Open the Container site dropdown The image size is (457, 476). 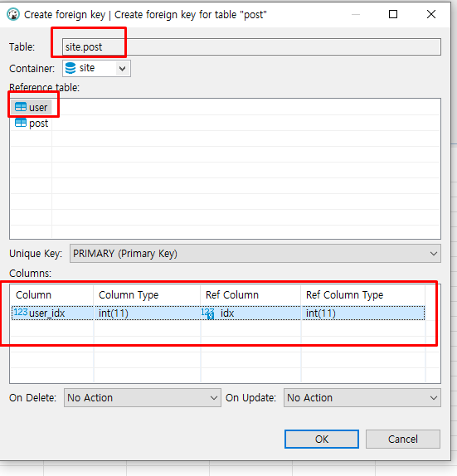pos(122,69)
